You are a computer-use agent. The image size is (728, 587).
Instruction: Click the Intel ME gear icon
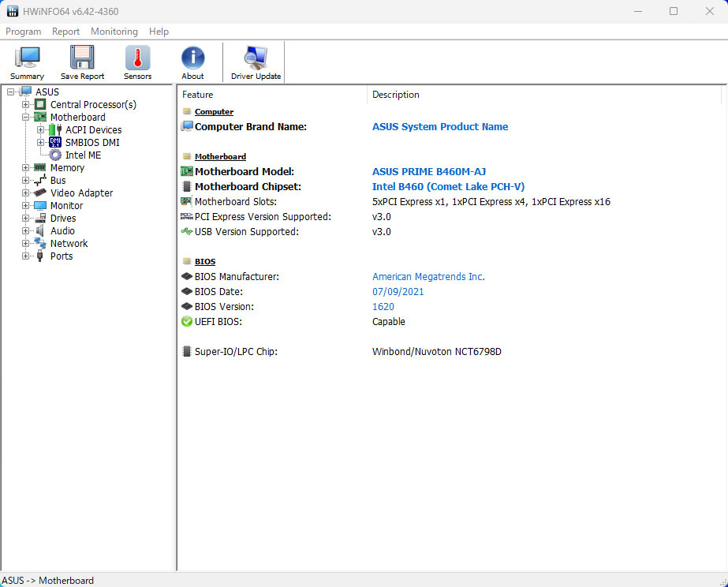[x=55, y=155]
